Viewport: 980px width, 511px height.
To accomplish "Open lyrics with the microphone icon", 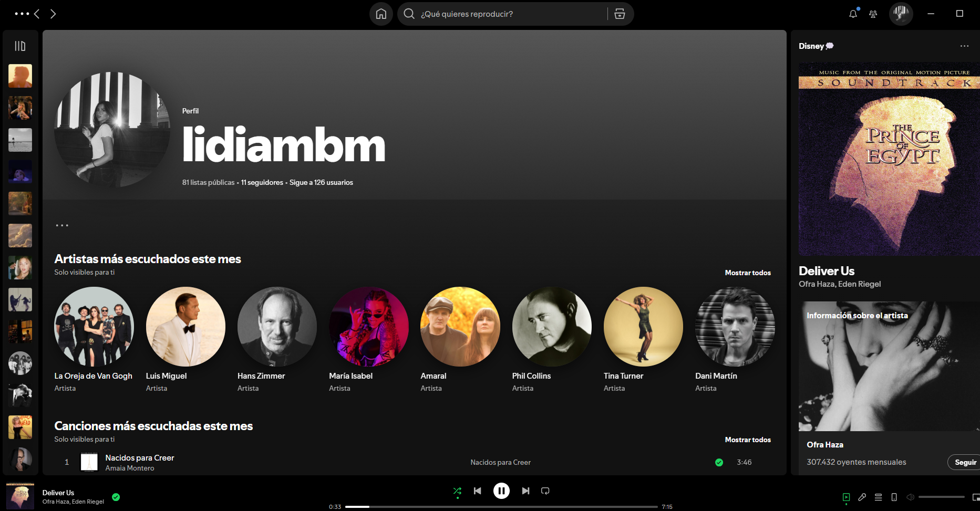I will (x=862, y=497).
